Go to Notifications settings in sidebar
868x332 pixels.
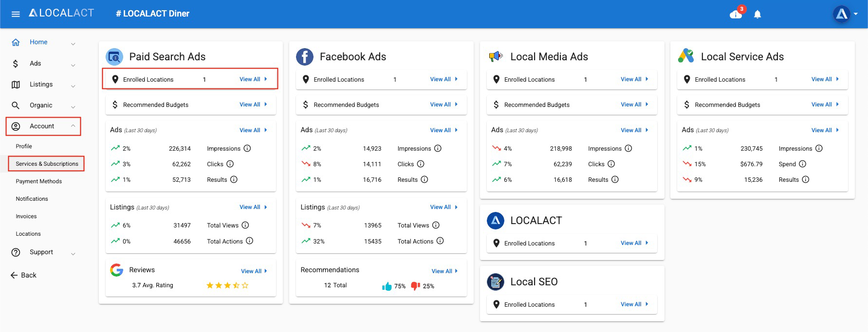[x=32, y=199]
